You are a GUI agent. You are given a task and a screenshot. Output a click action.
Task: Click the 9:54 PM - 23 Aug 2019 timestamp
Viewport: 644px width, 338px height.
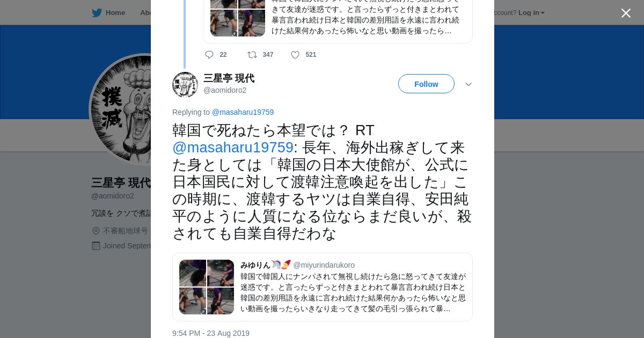tap(211, 333)
